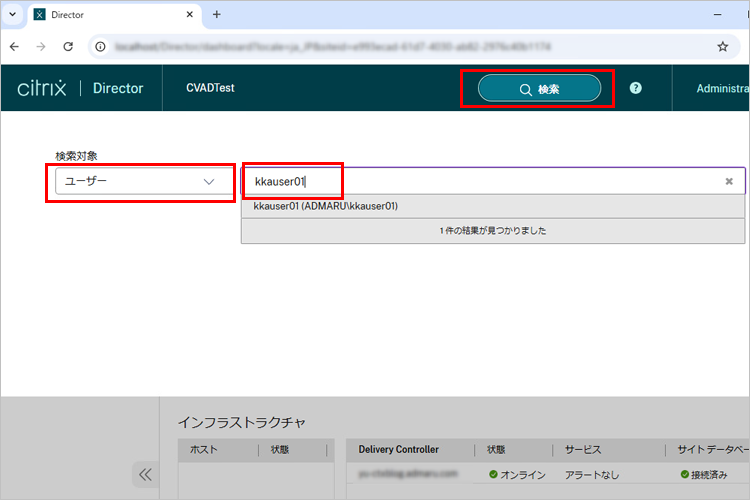Screen dimensions: 750x500
Task: Go back to the previous page
Action: (x=15, y=46)
